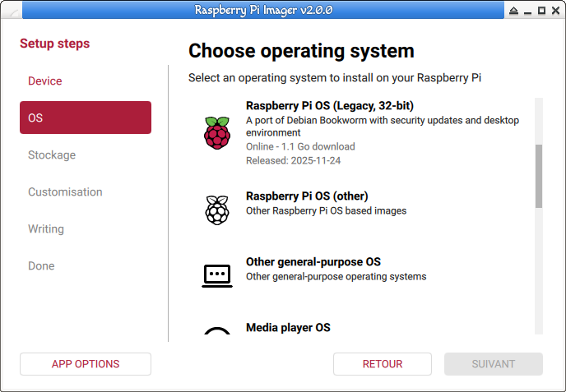Image resolution: width=566 pixels, height=392 pixels.
Task: Click the outlined raspberry icon for Raspberry Pi OS (other)
Action: pyautogui.click(x=217, y=210)
